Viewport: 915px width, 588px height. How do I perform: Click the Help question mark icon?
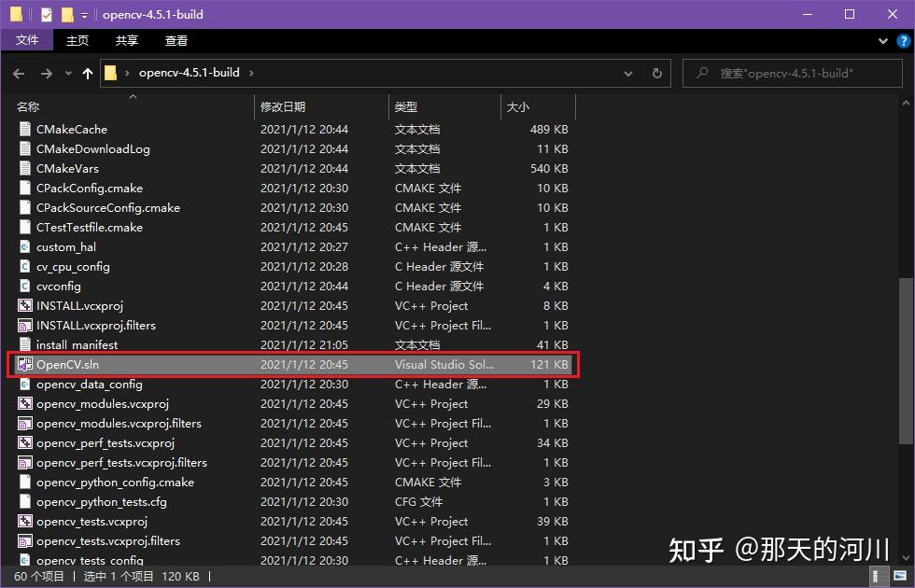click(x=902, y=40)
